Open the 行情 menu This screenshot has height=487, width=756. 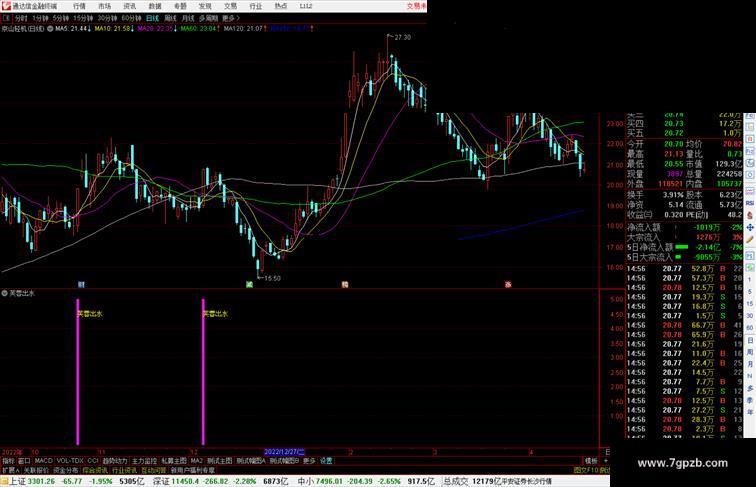79,6
